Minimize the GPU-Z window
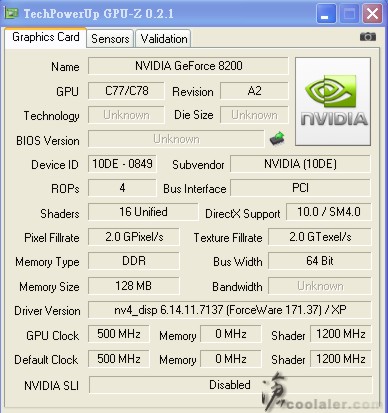388x413 pixels. [x=326, y=14]
